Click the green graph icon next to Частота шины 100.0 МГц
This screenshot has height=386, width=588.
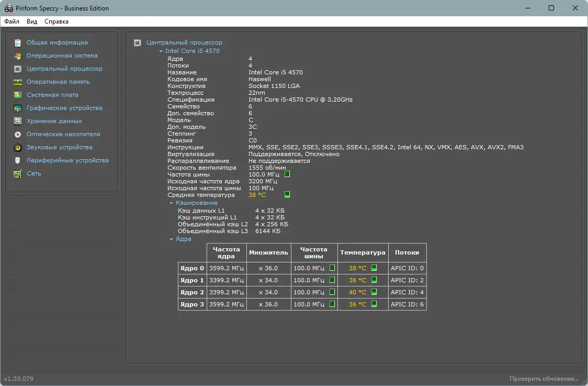[287, 174]
